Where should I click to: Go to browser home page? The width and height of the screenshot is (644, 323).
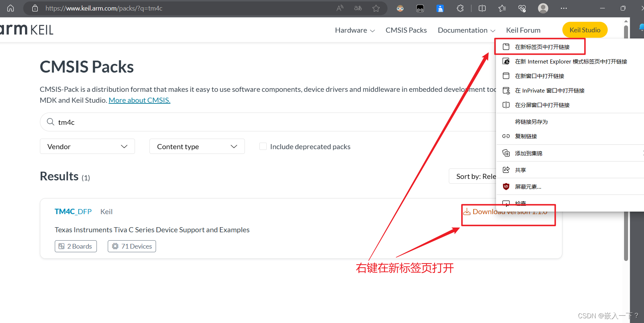[x=11, y=8]
